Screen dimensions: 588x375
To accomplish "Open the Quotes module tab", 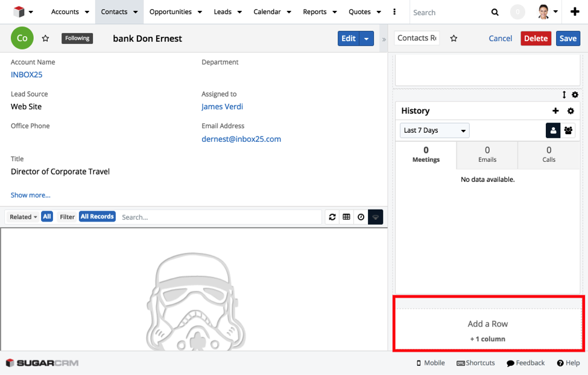I will (x=359, y=11).
